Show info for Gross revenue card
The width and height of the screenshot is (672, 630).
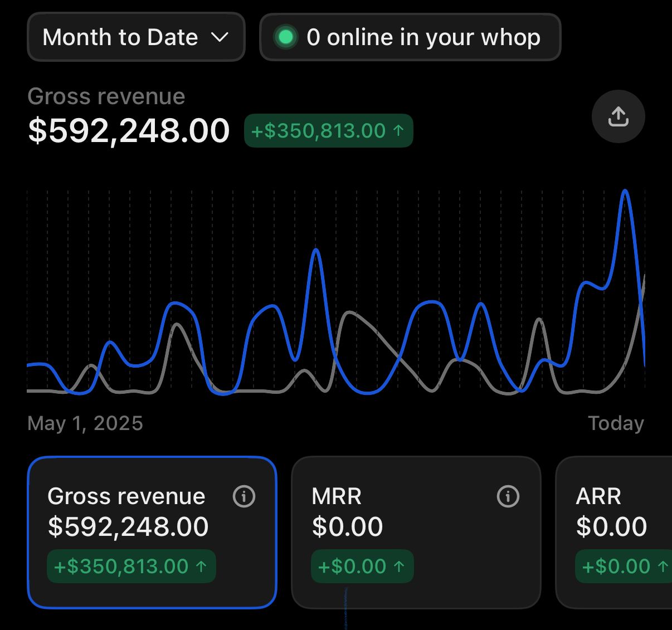tap(244, 496)
